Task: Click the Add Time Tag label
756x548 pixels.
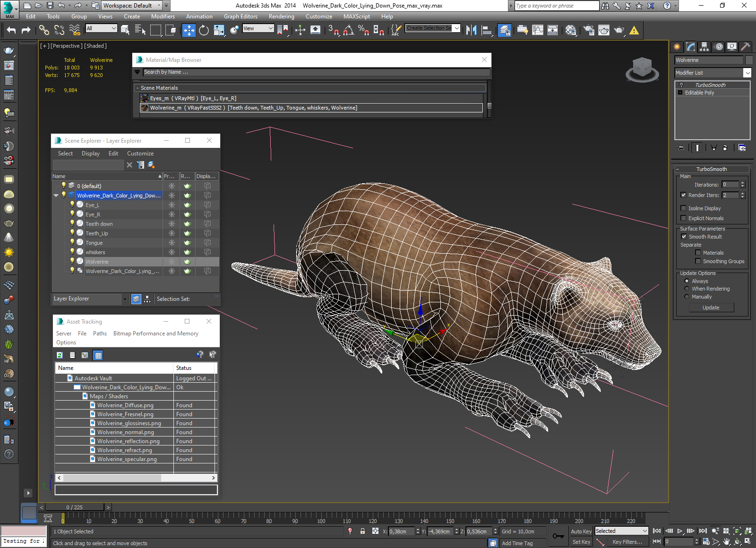Action: click(x=517, y=543)
